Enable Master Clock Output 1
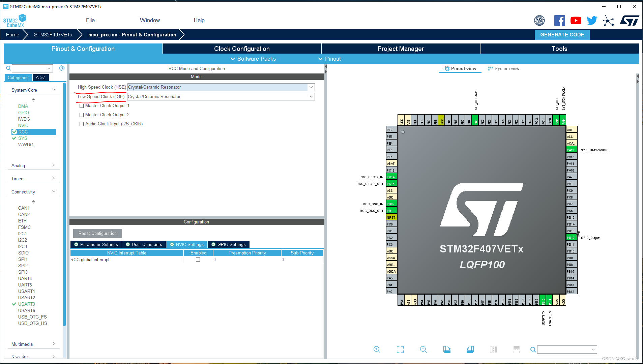 pos(82,105)
